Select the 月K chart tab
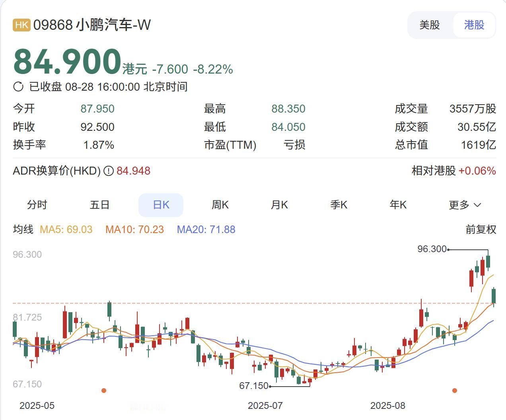 (x=279, y=205)
